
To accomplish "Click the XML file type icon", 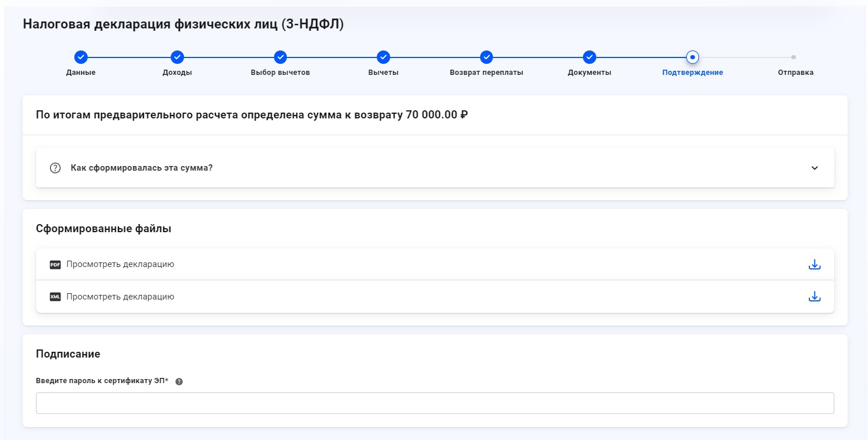I will pos(55,297).
